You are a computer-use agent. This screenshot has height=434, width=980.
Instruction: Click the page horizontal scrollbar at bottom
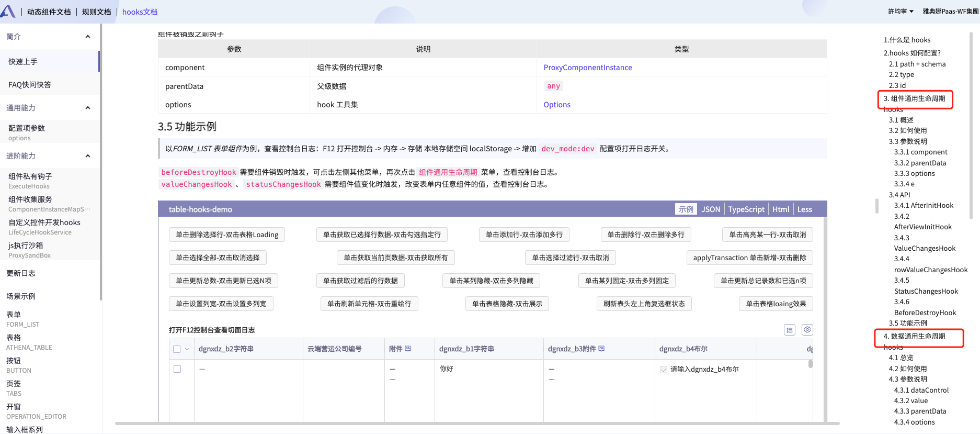click(x=477, y=424)
